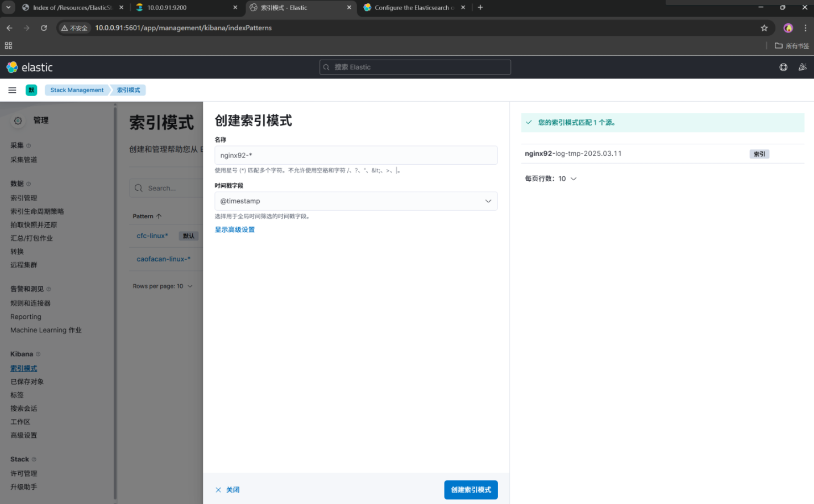The image size is (814, 504).
Task: Switch to the Configure the Elasticsearch tab
Action: pos(414,7)
